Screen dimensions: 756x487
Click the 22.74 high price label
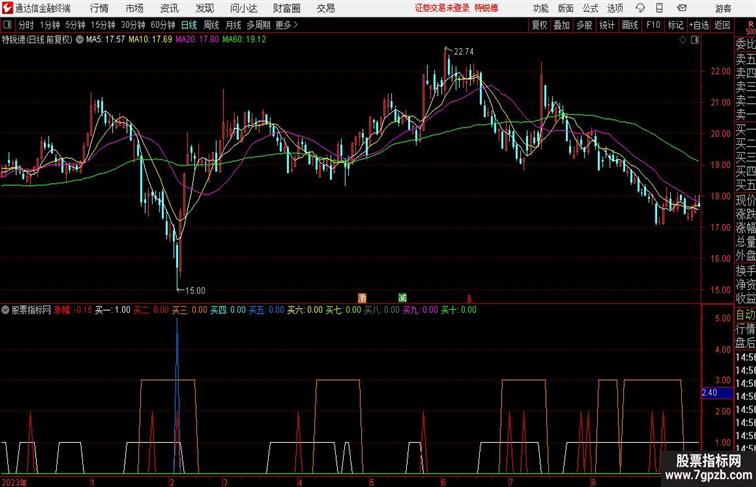tap(463, 52)
